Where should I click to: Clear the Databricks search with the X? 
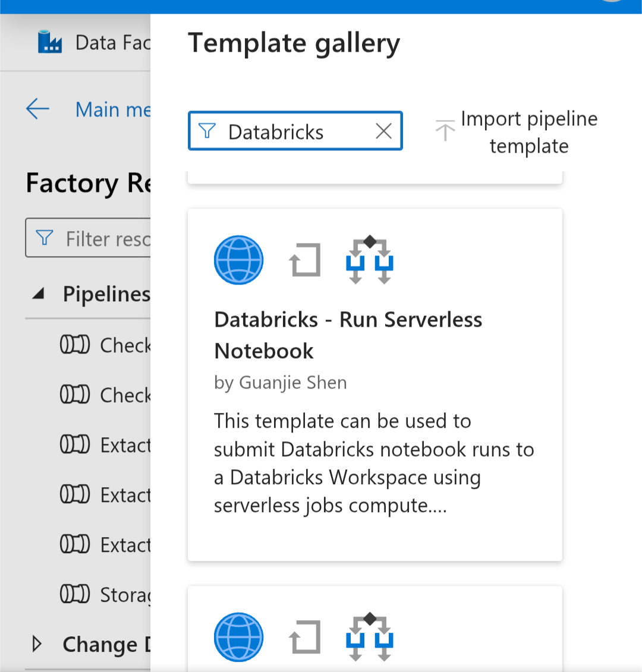(x=383, y=131)
